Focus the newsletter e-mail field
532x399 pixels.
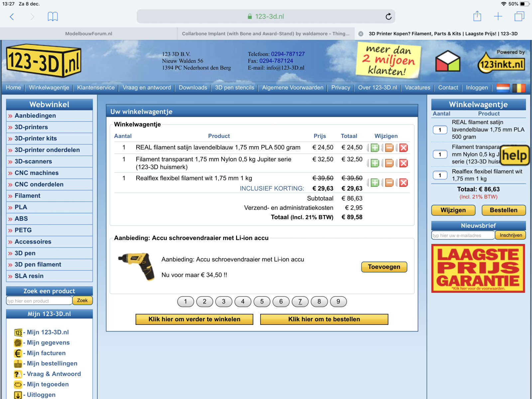click(463, 235)
